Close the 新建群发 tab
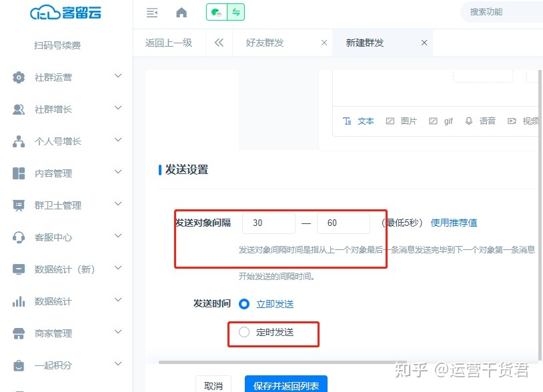This screenshot has height=392, width=543. pos(424,43)
